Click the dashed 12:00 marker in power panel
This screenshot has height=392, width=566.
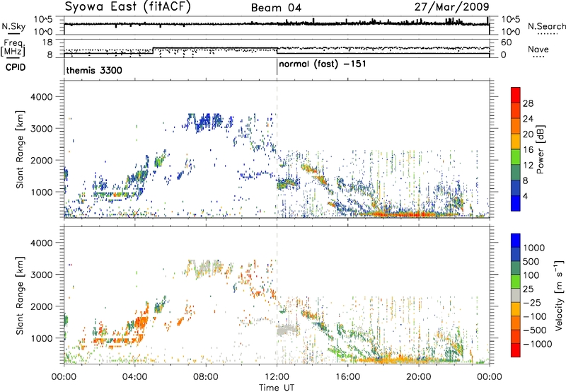pos(277,149)
